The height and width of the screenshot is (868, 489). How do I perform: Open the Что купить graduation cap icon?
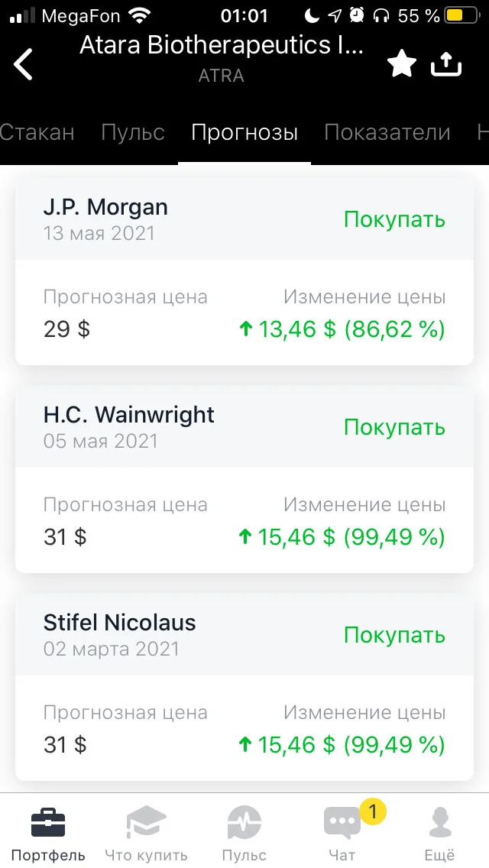146,823
